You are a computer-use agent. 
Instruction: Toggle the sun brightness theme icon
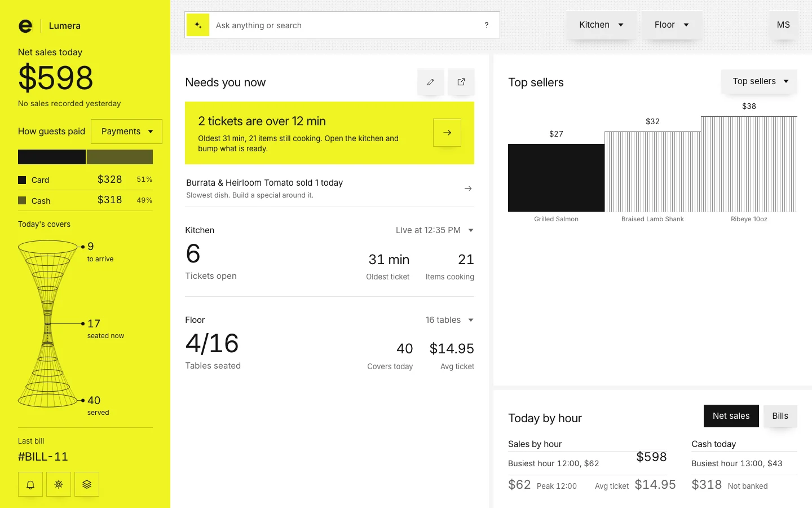tap(59, 484)
